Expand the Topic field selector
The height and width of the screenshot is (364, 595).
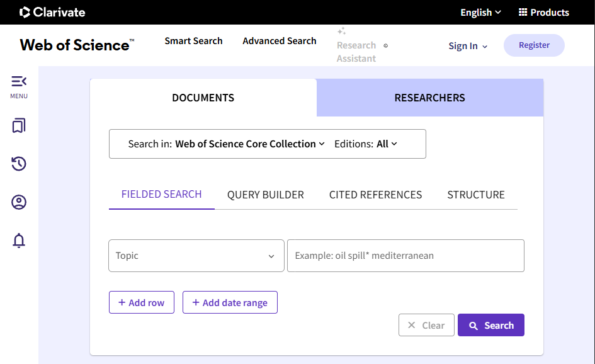pyautogui.click(x=196, y=256)
